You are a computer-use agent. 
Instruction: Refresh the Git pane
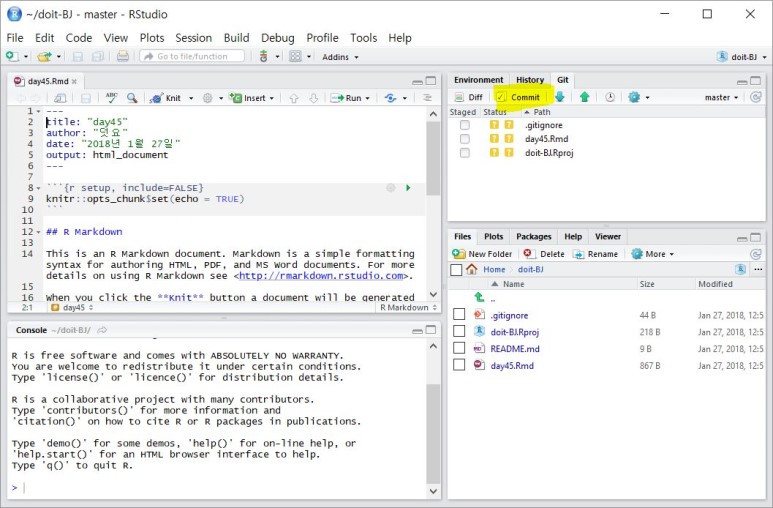755,97
